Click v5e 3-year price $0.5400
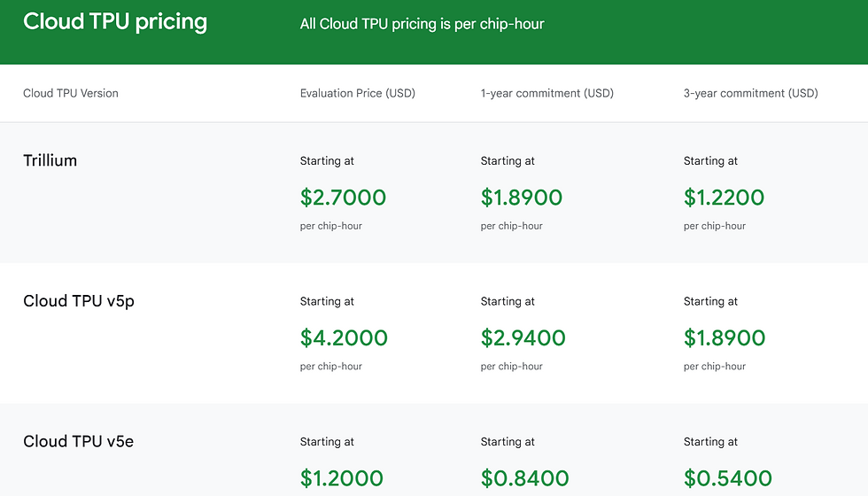 point(728,478)
